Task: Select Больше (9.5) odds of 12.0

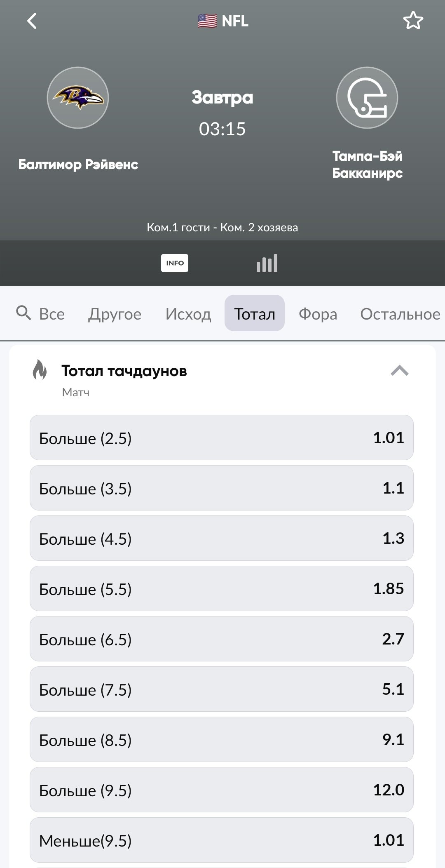Action: coord(222,790)
